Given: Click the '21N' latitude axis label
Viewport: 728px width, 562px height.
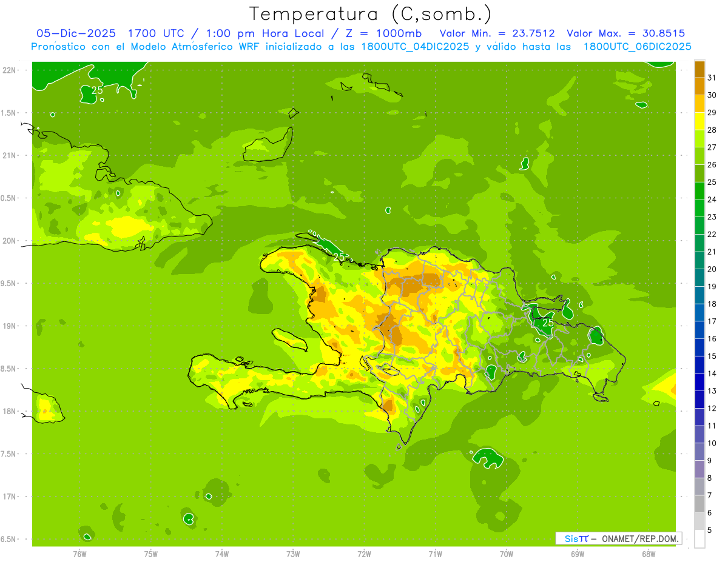Looking at the screenshot, I should (9, 156).
